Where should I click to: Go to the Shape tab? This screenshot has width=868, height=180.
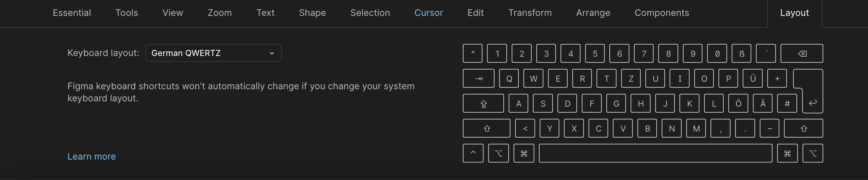tap(312, 13)
